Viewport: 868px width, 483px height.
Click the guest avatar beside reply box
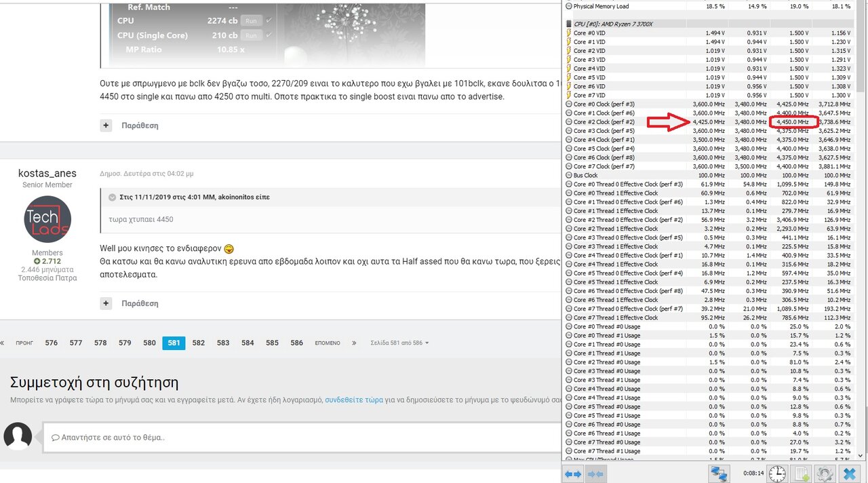18,436
